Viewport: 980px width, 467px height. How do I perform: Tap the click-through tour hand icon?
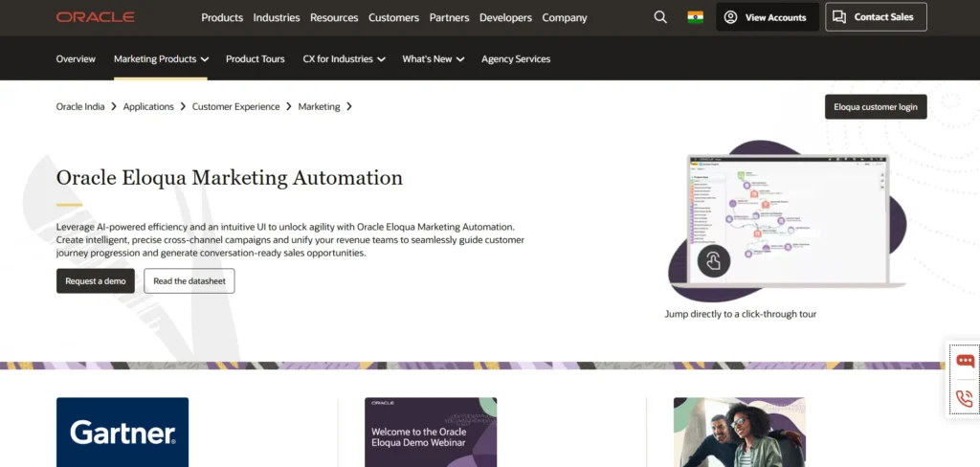coord(714,261)
